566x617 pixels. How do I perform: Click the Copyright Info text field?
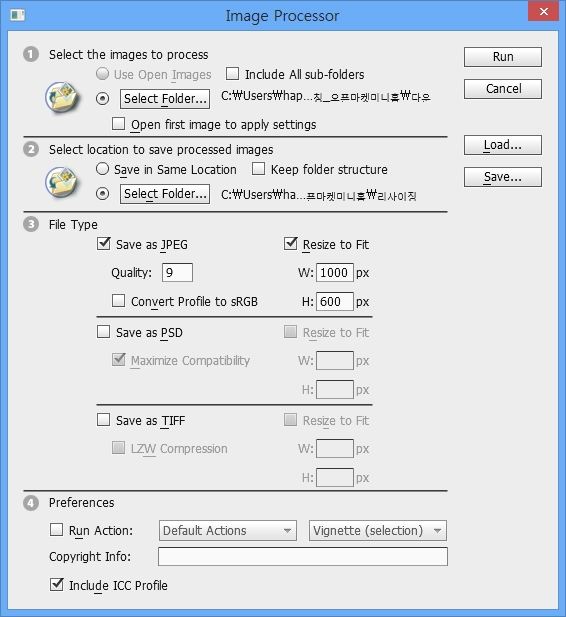point(303,556)
